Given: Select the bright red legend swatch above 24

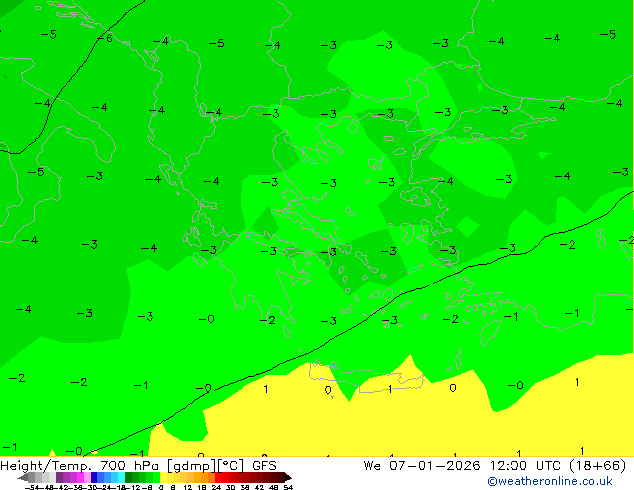Looking at the screenshot, I should 218,477.
